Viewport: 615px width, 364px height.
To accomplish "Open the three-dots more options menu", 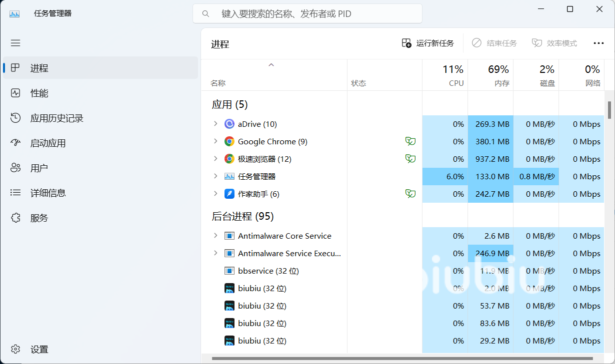I will point(598,43).
